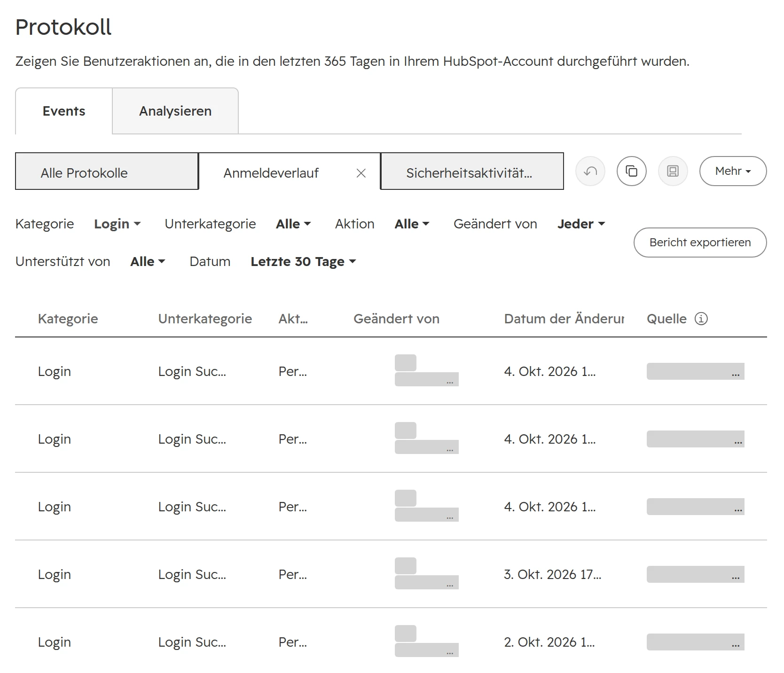Click the undo/reset view icon button

590,171
